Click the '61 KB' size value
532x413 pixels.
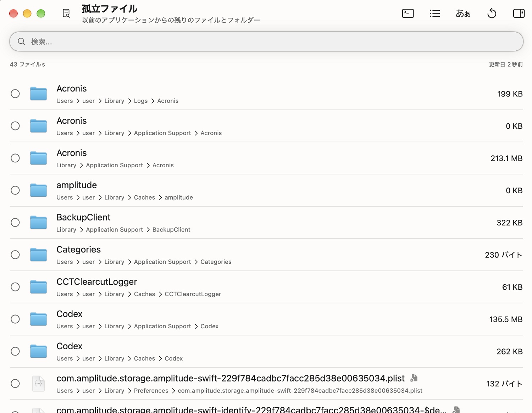click(512, 287)
